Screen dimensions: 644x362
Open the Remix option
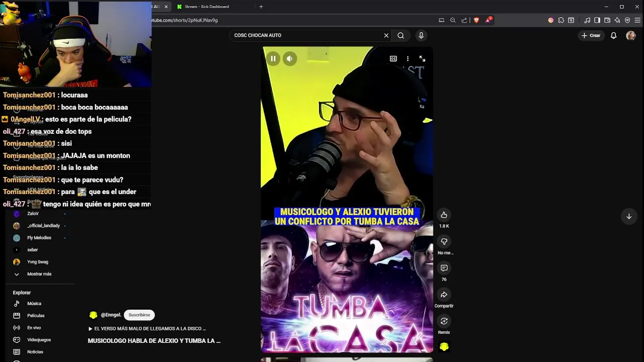444,321
